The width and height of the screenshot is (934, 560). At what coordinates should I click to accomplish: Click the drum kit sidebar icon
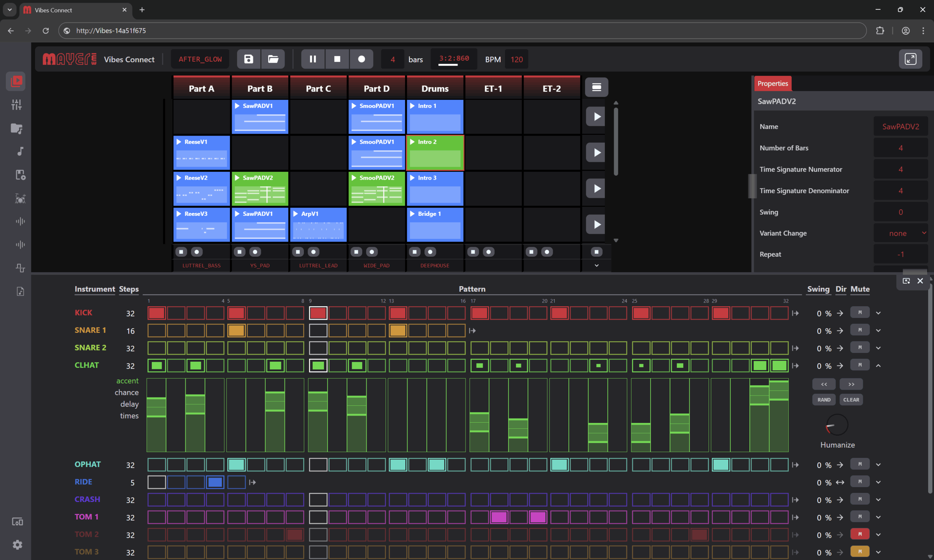20,198
